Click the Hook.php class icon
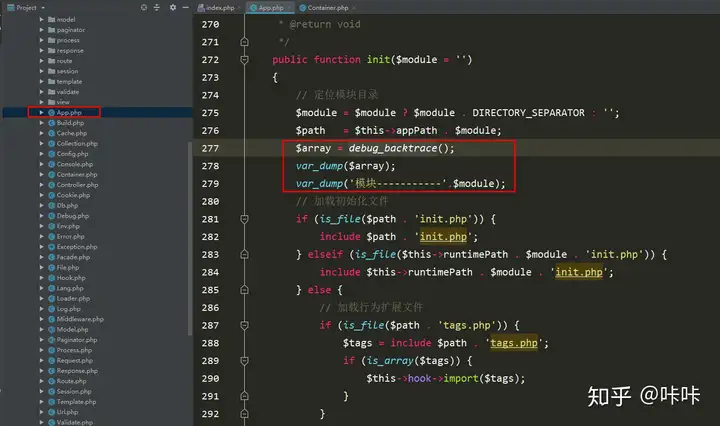Image resolution: width=720 pixels, height=426 pixels. (x=51, y=278)
